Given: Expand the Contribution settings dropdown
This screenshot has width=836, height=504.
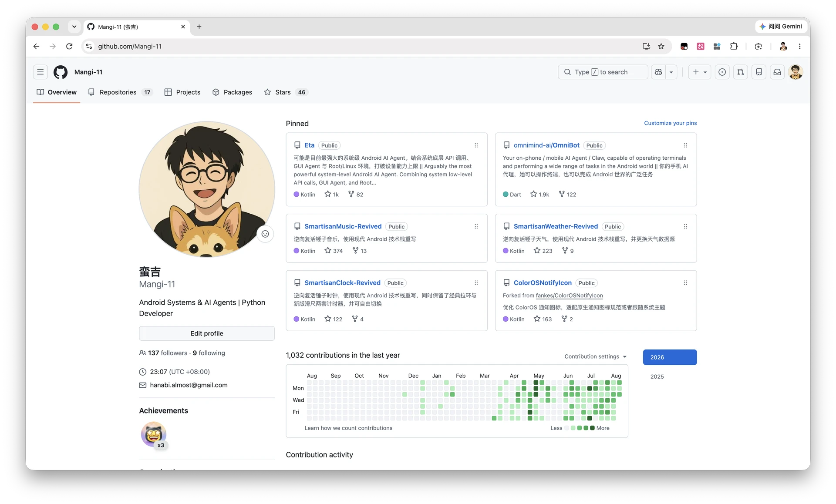Looking at the screenshot, I should (595, 356).
